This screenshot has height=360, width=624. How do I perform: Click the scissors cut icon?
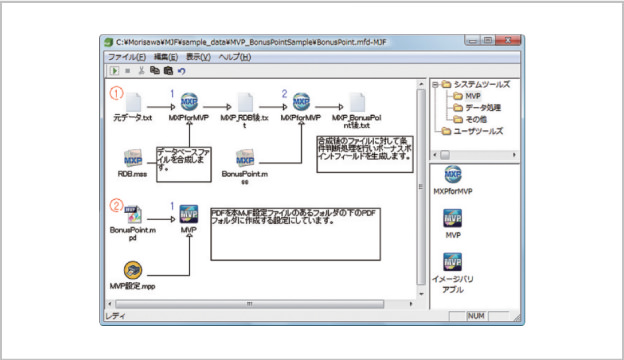click(x=141, y=71)
